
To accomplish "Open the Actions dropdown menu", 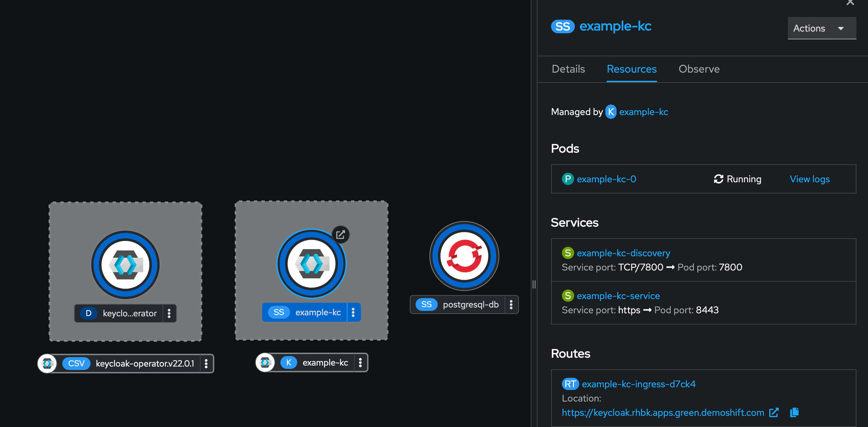I will tap(821, 28).
